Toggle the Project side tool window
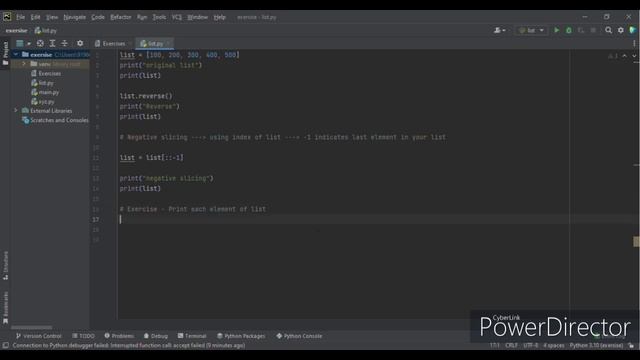The image size is (640, 360). pos(5,53)
